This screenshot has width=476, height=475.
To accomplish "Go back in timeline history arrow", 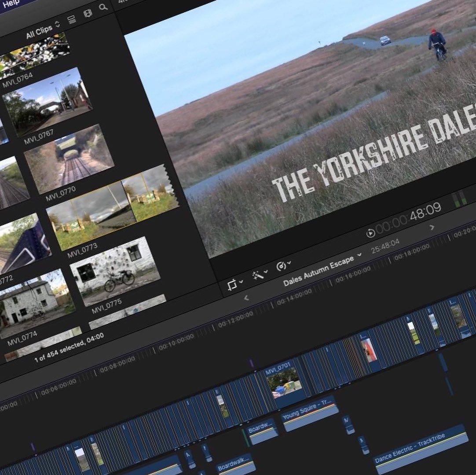I will 246,298.
